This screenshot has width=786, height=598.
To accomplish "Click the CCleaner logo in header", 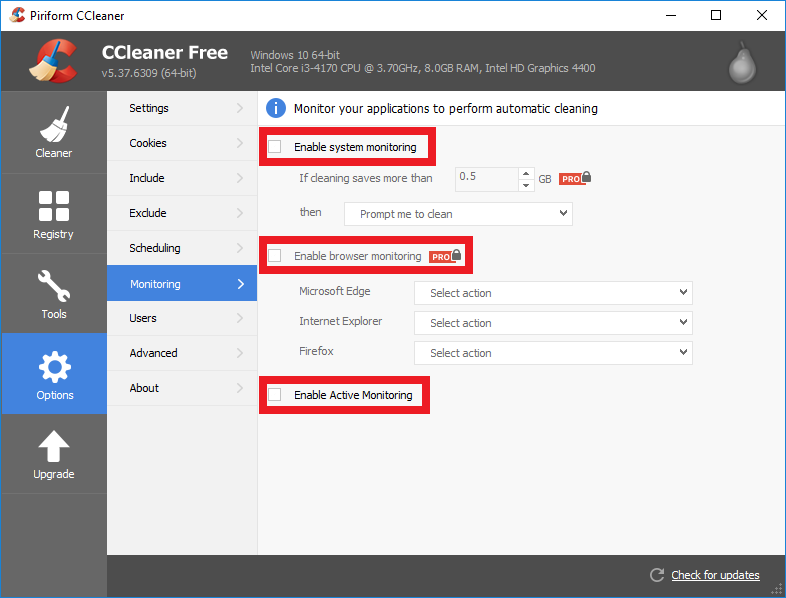I will pyautogui.click(x=50, y=62).
